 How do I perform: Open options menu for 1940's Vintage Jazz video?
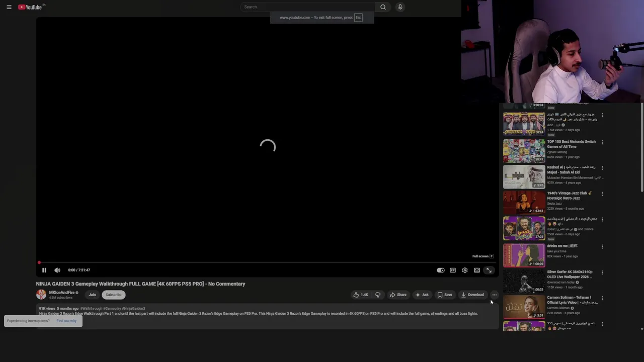[602, 194]
